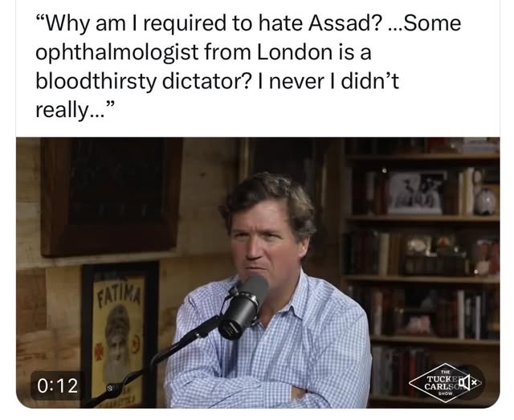Click the 0:12 video duration badge
The height and width of the screenshot is (420, 514).
click(x=57, y=385)
